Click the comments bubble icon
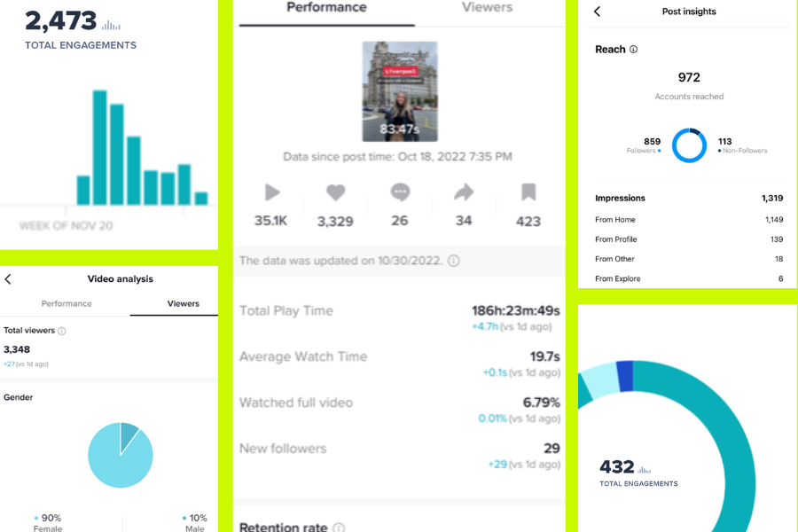This screenshot has height=532, width=798. 400,192
